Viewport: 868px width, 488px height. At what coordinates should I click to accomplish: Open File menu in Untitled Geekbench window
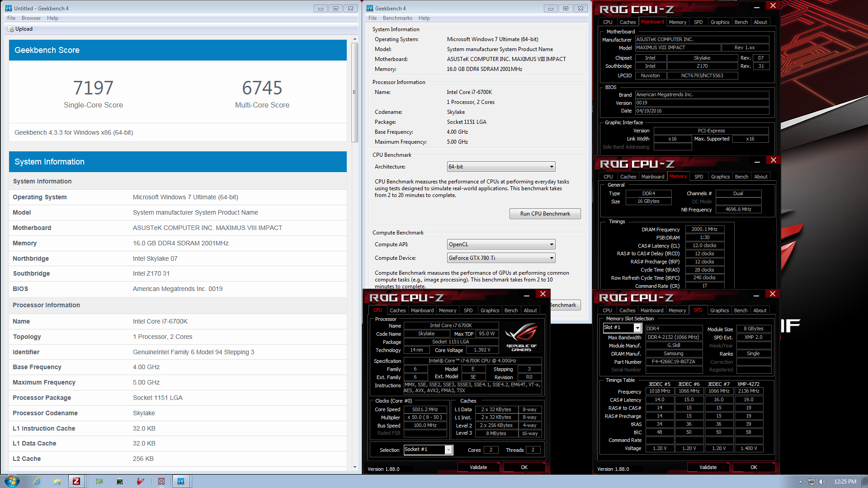[11, 18]
